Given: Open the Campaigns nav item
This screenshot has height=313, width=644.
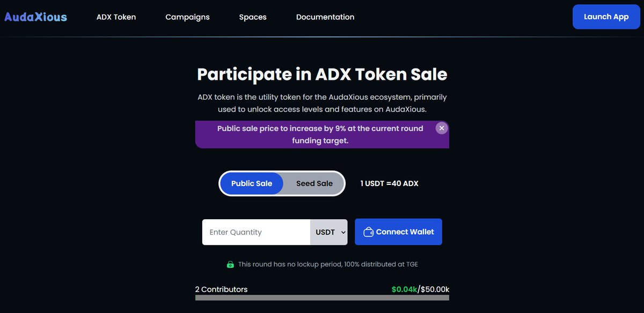Looking at the screenshot, I should (187, 17).
